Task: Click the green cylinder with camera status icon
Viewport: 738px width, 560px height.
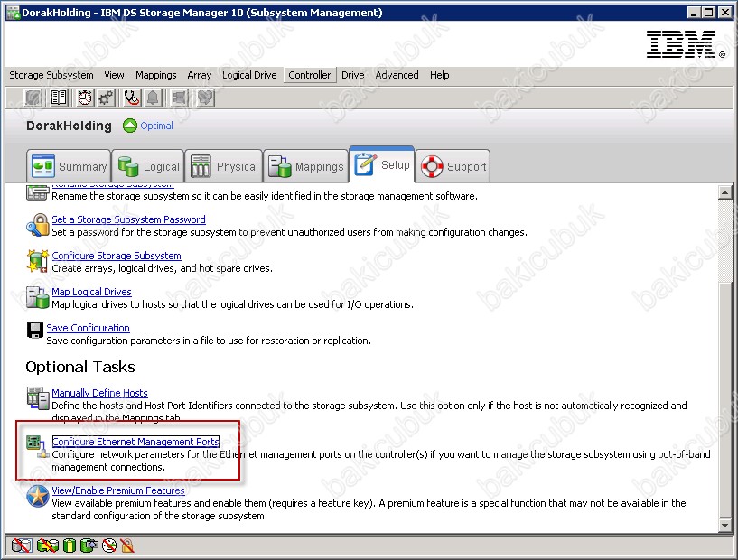Action: tap(89, 546)
